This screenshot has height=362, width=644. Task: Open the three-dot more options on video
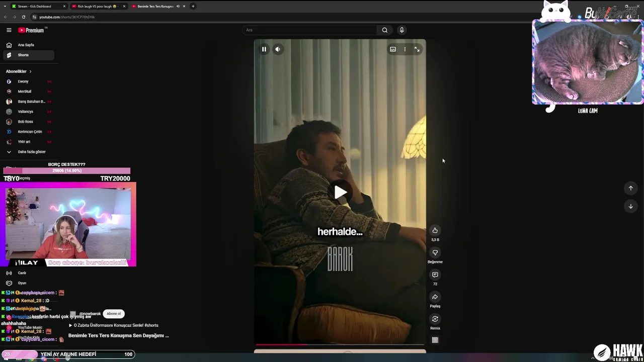click(405, 49)
